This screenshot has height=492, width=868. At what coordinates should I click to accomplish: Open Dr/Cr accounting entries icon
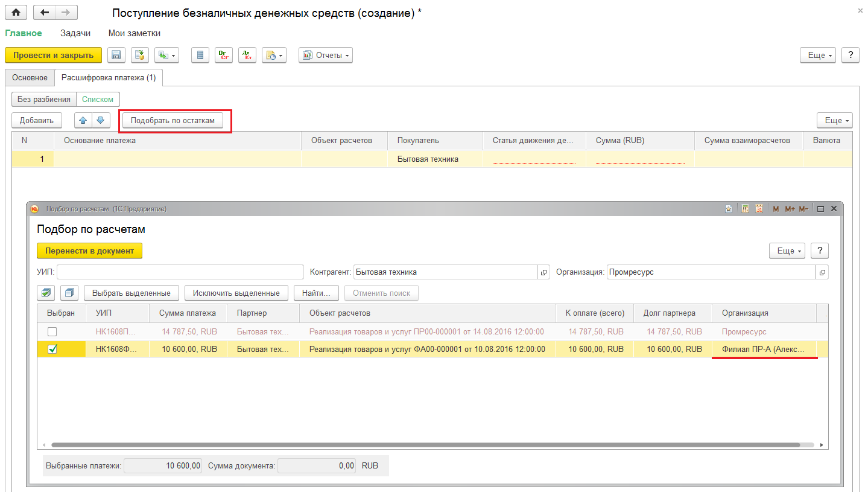[x=224, y=55]
